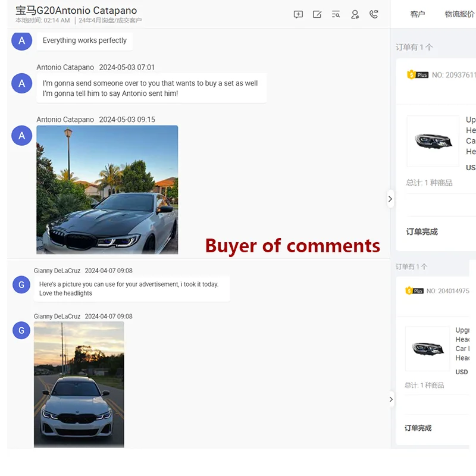
Task: Click the lower 订单完成 status
Action: (418, 428)
